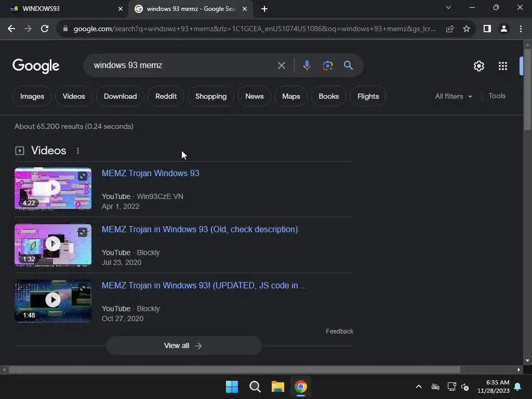Go back to the previous page
Image resolution: width=532 pixels, height=399 pixels.
point(11,29)
